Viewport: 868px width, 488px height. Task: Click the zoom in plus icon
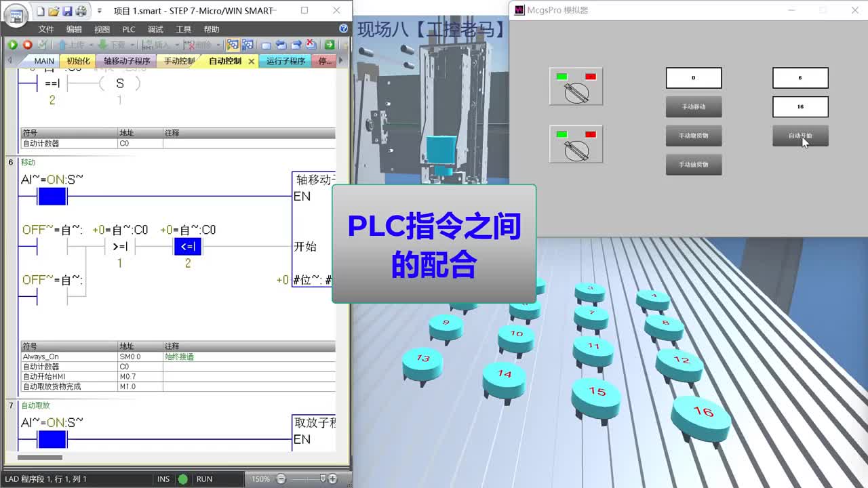tap(332, 479)
